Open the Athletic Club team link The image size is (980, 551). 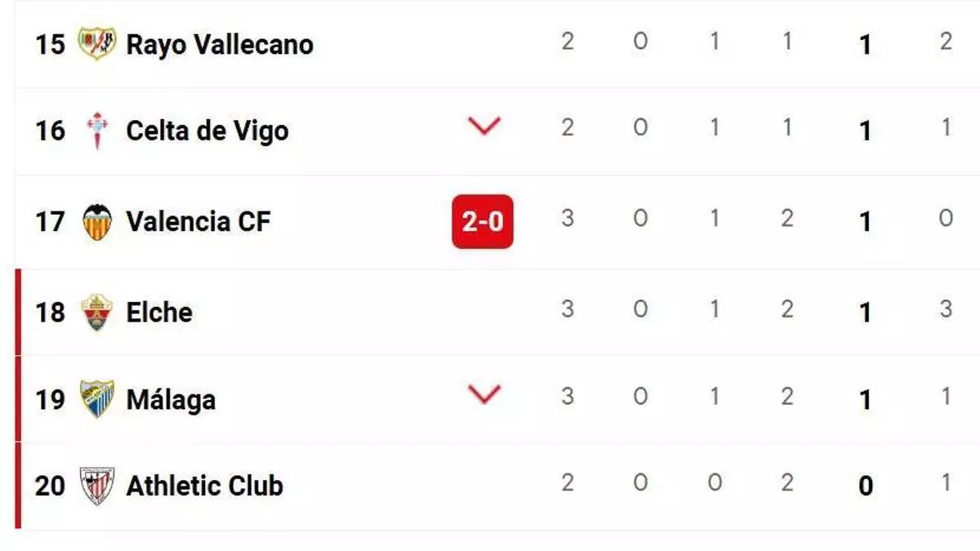[204, 486]
